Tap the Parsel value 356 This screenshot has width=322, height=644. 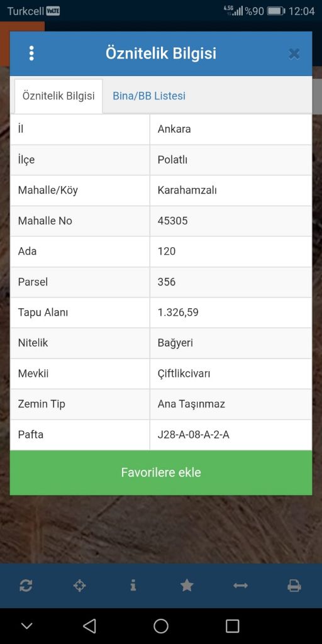tap(166, 282)
